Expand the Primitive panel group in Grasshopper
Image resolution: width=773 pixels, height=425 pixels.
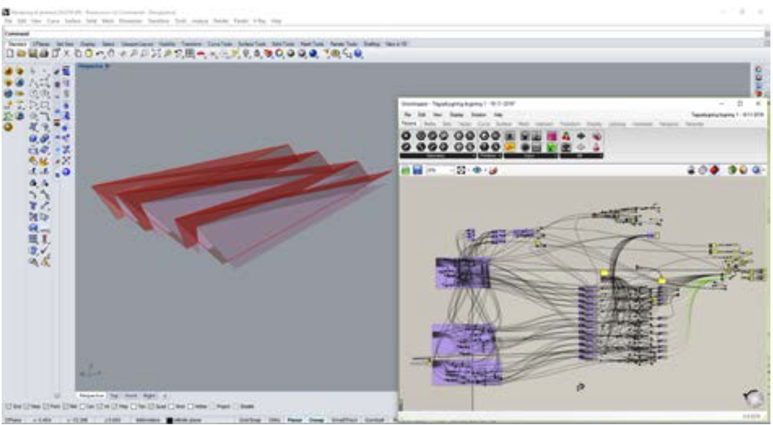491,155
